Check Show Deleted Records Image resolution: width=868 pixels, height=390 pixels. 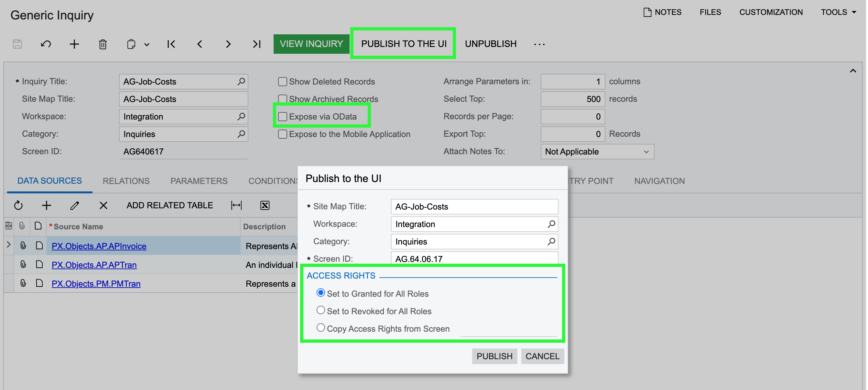pyautogui.click(x=282, y=82)
